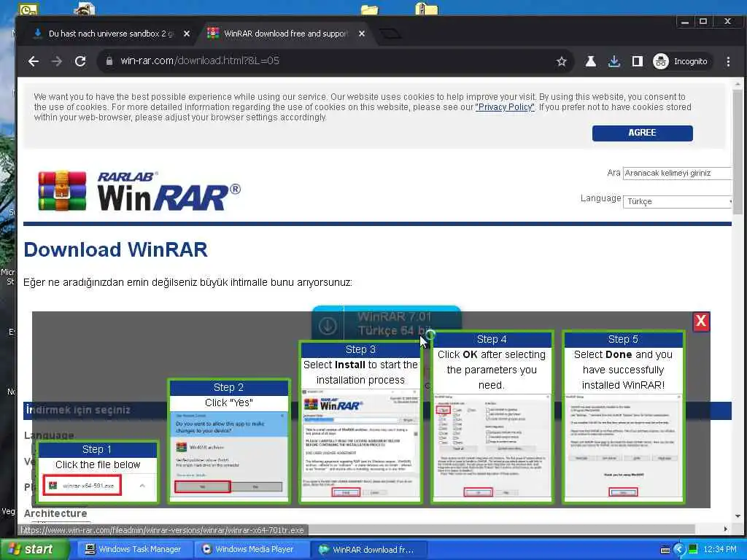Click the page vertical scrollbar thumb

coord(737,152)
